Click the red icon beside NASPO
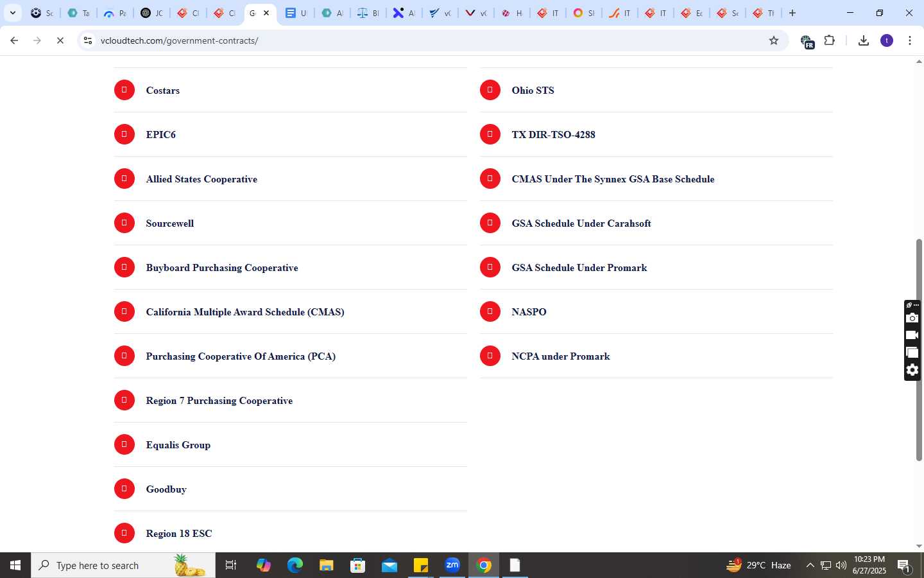 [x=490, y=311]
